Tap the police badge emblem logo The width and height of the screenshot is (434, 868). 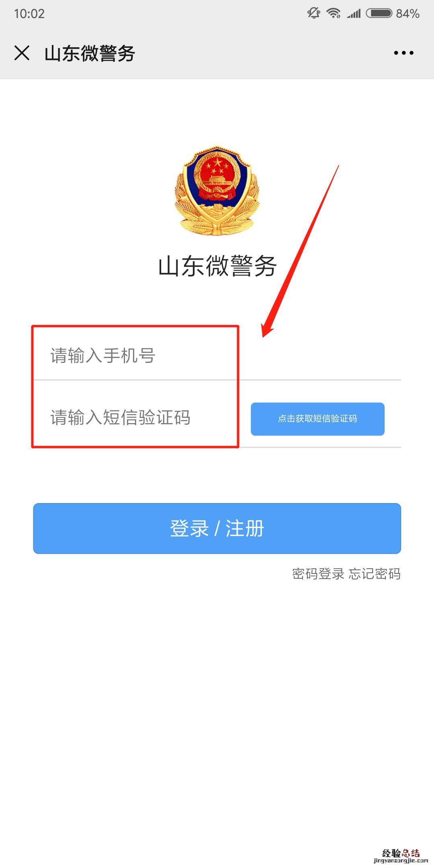pyautogui.click(x=217, y=190)
